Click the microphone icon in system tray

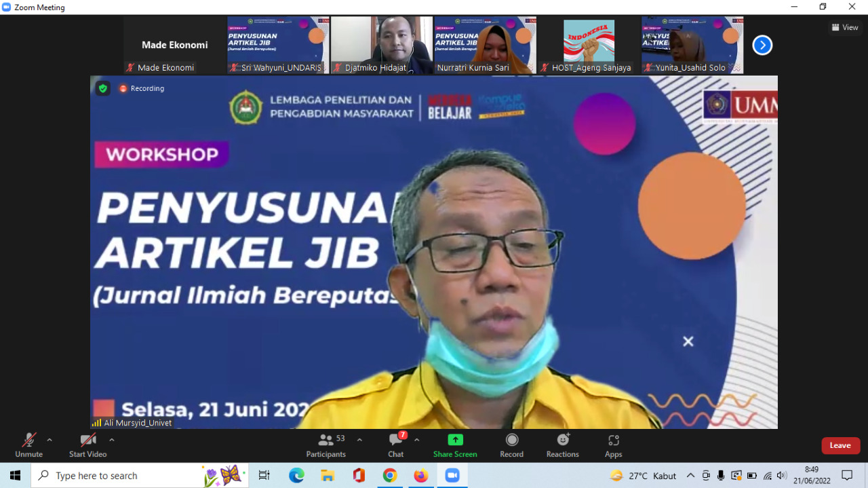(721, 476)
